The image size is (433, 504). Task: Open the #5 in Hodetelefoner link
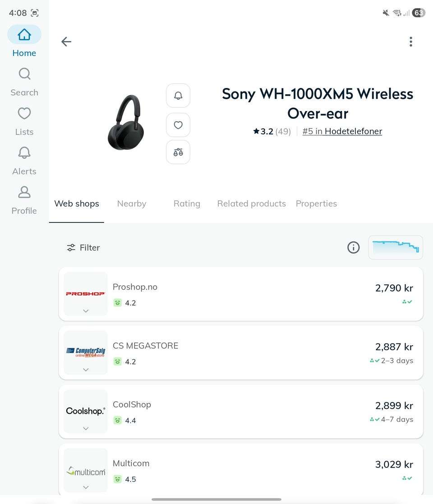(342, 131)
